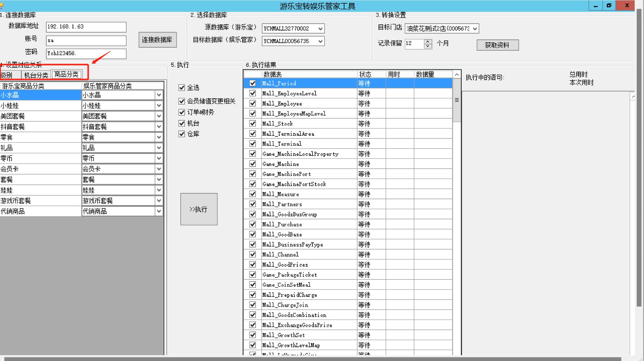Select the Mall_Employee table row
Viewport: 644px width, 361px height.
[348, 104]
